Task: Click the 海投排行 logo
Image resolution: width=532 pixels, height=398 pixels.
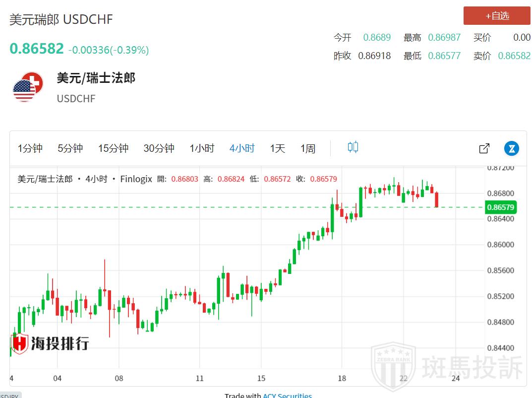Action: point(50,343)
